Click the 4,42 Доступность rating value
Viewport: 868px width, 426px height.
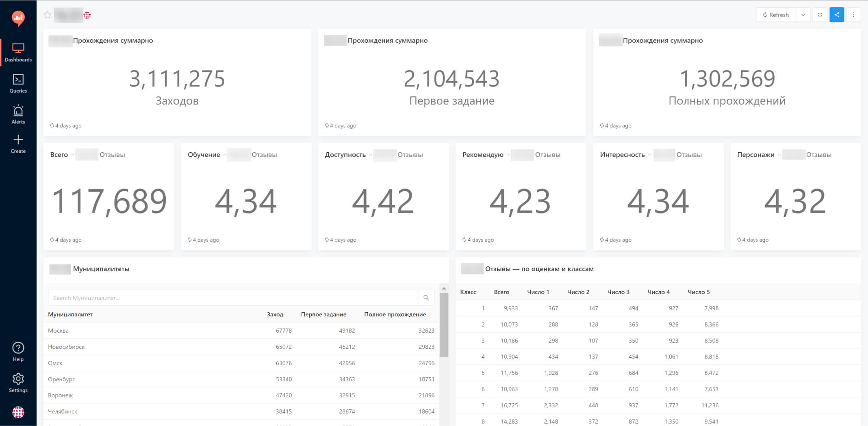pyautogui.click(x=383, y=201)
